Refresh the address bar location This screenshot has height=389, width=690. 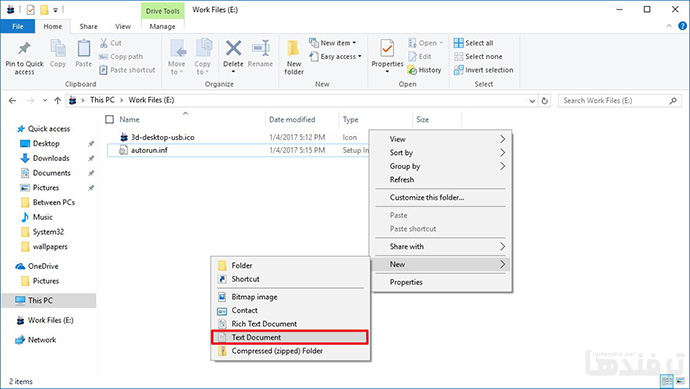pos(544,101)
